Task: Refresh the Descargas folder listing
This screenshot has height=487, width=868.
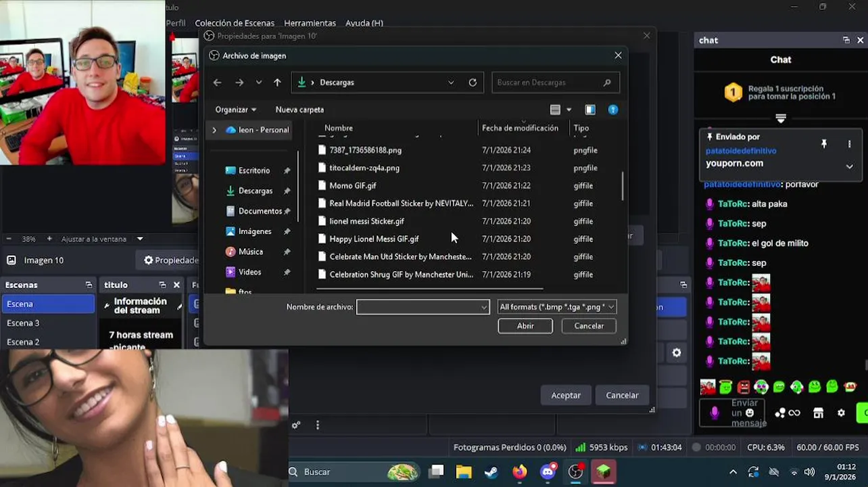Action: point(473,83)
